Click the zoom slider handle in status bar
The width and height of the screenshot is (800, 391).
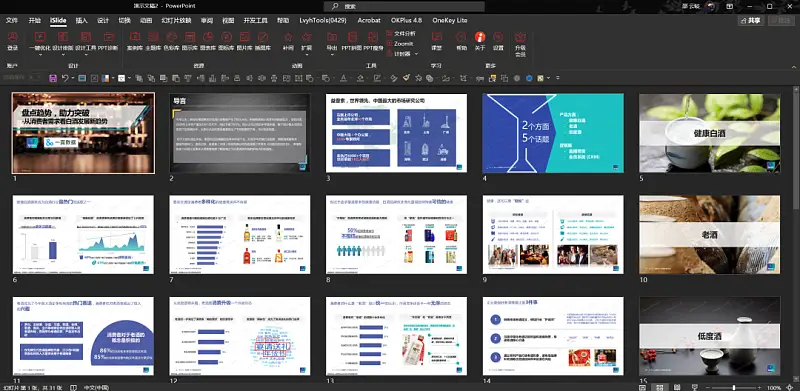(x=734, y=387)
